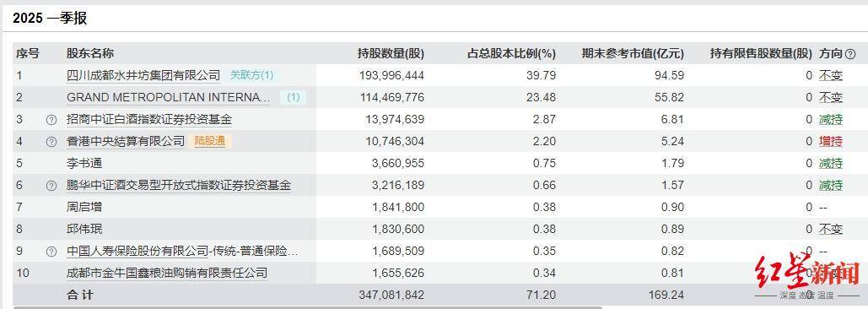Image resolution: width=868 pixels, height=309 pixels.
Task: Open the 关联方(1) tag for 水井坊集团
Action: tap(252, 75)
